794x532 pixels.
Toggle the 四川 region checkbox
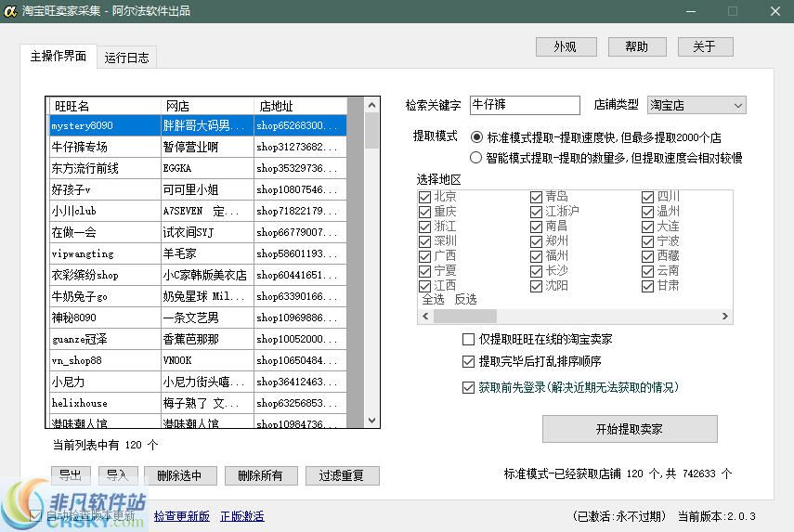[x=647, y=197]
